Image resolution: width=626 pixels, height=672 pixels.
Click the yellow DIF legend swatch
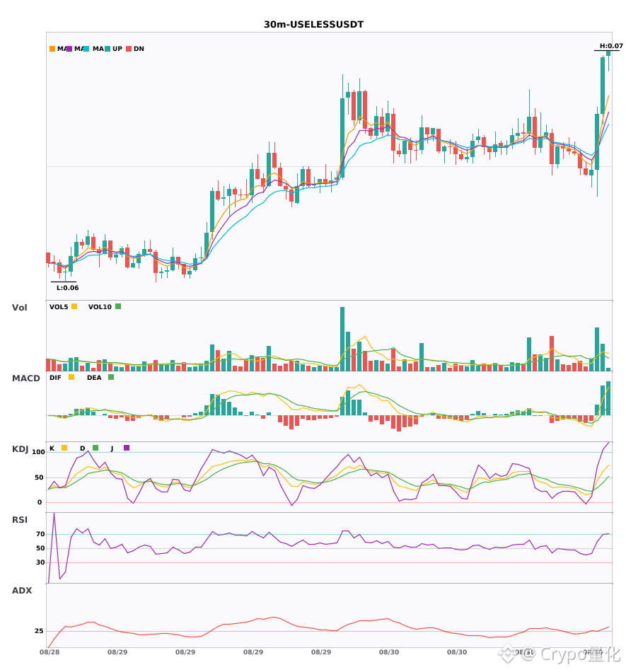coord(71,377)
